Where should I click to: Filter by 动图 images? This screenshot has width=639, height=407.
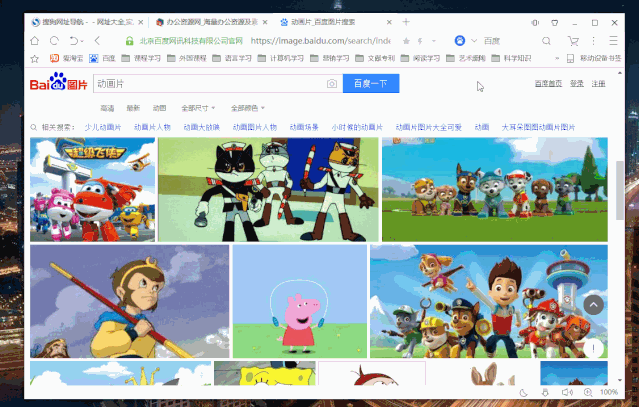pyautogui.click(x=159, y=108)
